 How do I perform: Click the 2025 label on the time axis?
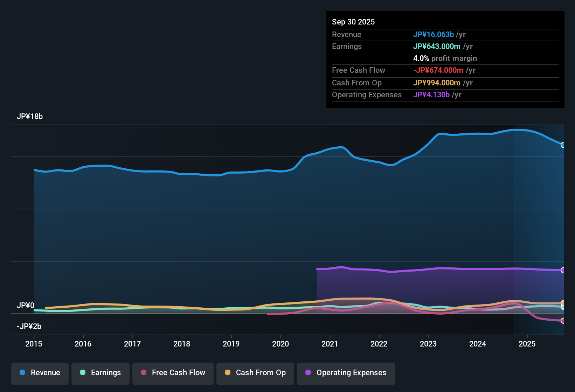click(527, 344)
